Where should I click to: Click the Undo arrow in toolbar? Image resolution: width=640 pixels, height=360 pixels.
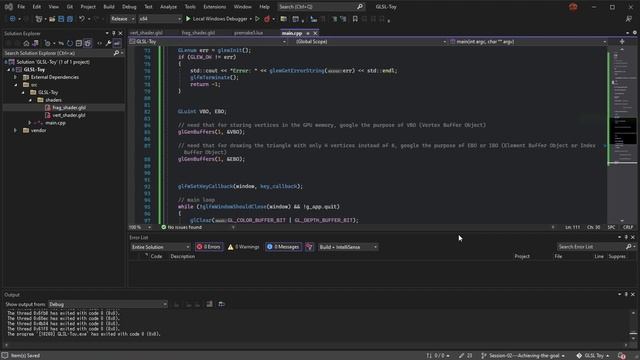(x=82, y=19)
